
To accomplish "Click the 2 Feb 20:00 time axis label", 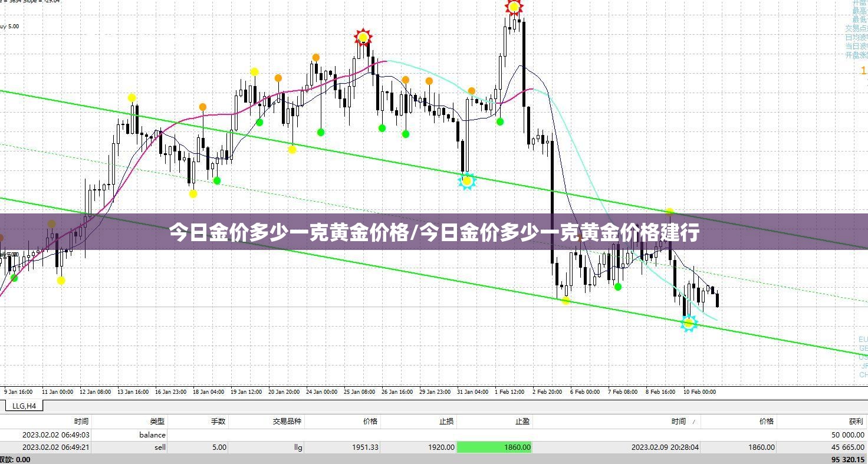I will [x=547, y=391].
